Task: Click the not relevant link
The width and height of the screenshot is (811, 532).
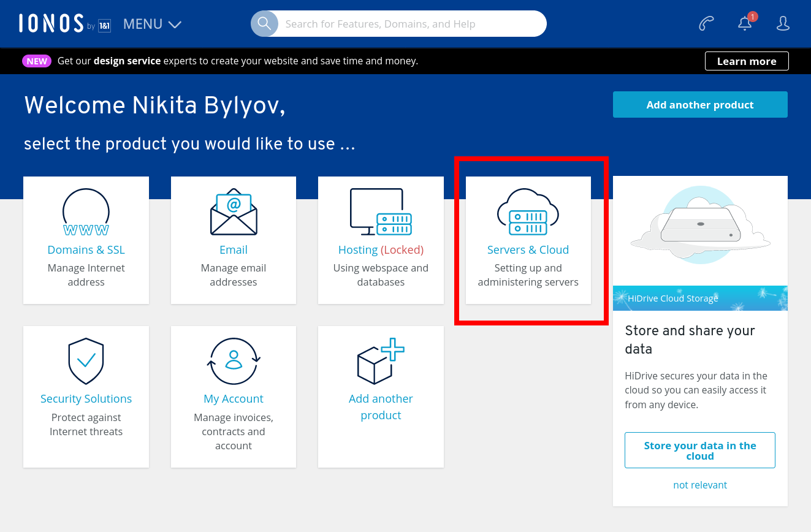Action: click(x=700, y=485)
